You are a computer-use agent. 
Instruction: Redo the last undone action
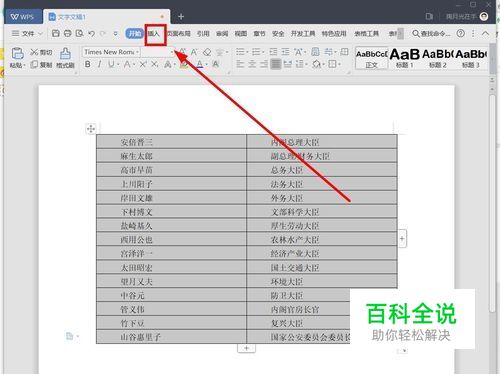(103, 33)
